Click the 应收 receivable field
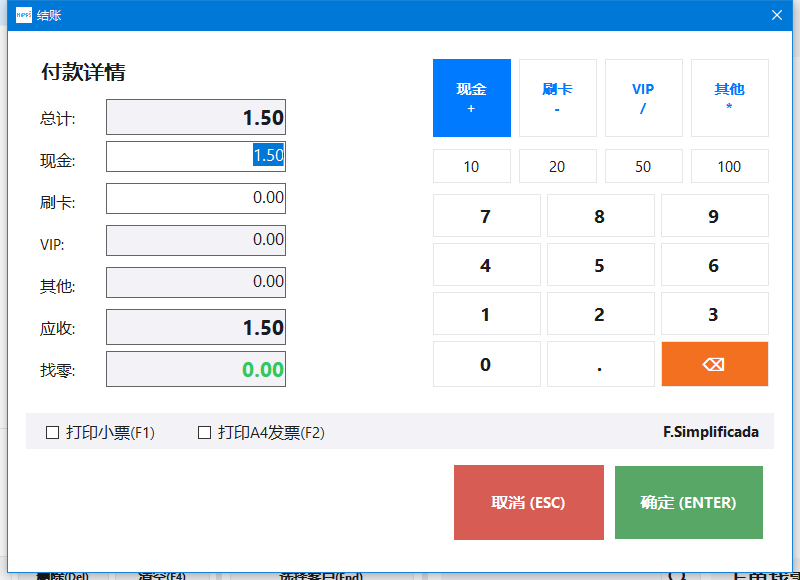 (196, 327)
